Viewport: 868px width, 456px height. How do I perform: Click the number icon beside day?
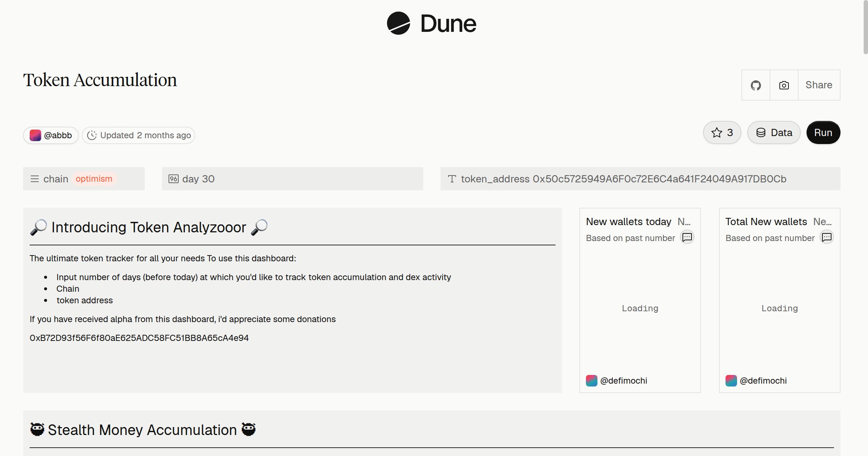(x=174, y=179)
